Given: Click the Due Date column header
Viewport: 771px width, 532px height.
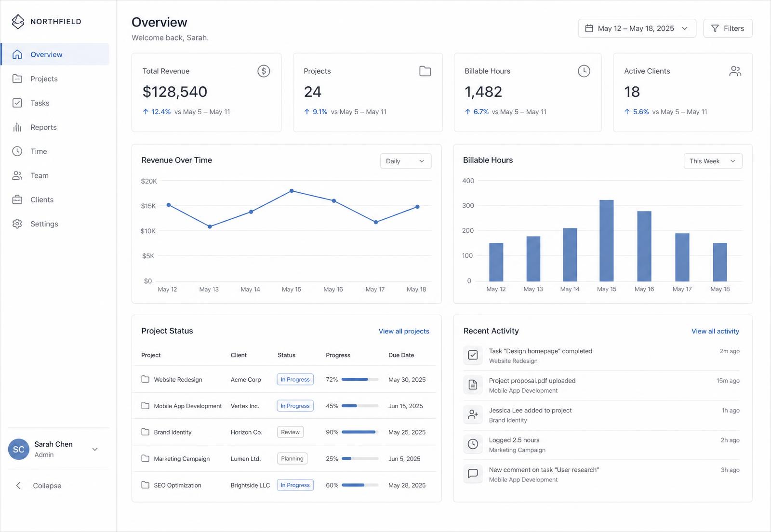Looking at the screenshot, I should [401, 355].
